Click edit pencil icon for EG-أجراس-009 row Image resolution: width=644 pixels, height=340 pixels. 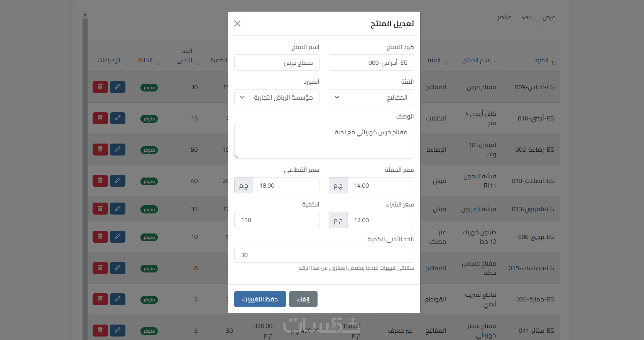coord(118,87)
